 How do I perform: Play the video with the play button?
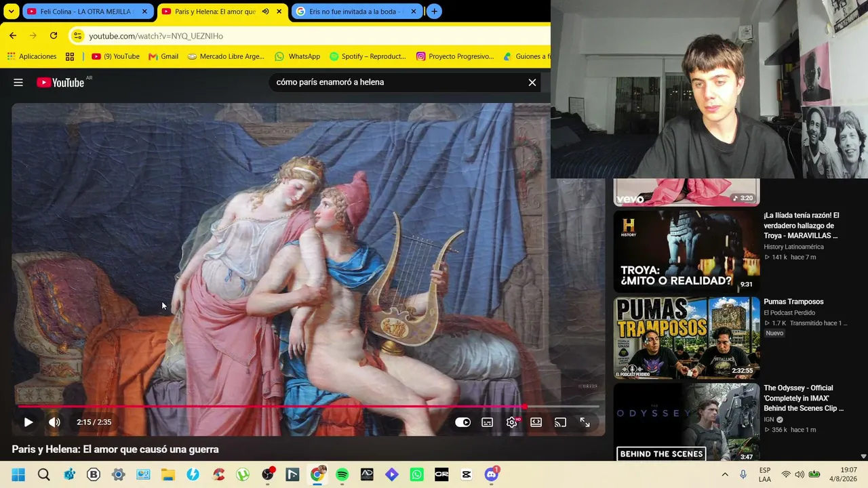[x=28, y=422]
